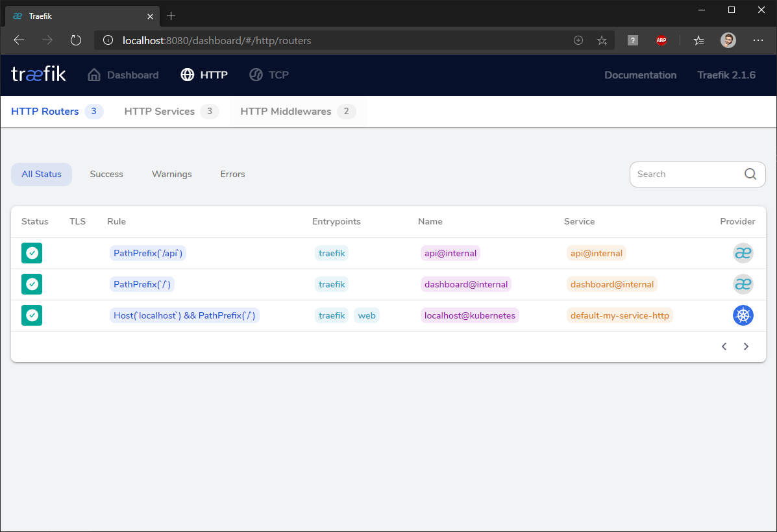Click Traefik provider icon in dashboard@internal row
777x532 pixels.
(x=743, y=284)
